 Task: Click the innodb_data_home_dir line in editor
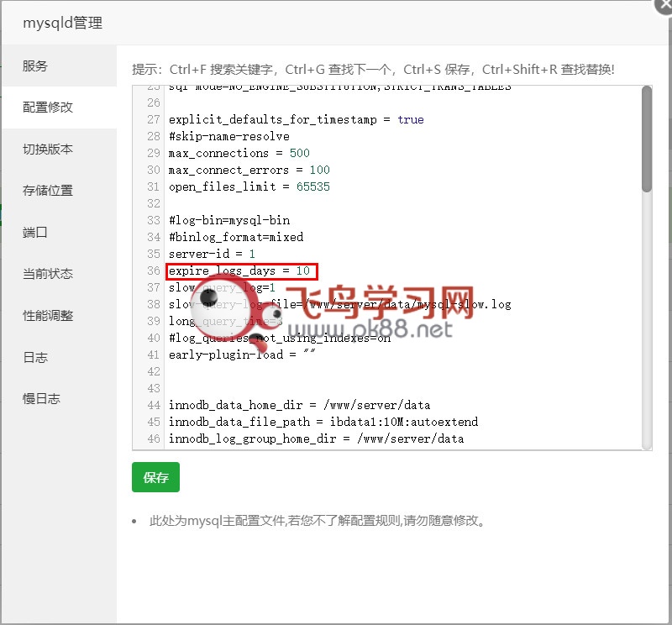(x=299, y=405)
